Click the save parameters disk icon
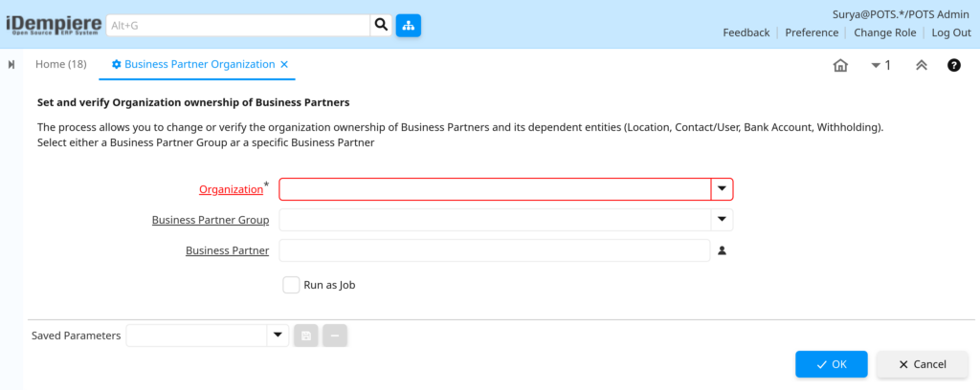 click(305, 336)
